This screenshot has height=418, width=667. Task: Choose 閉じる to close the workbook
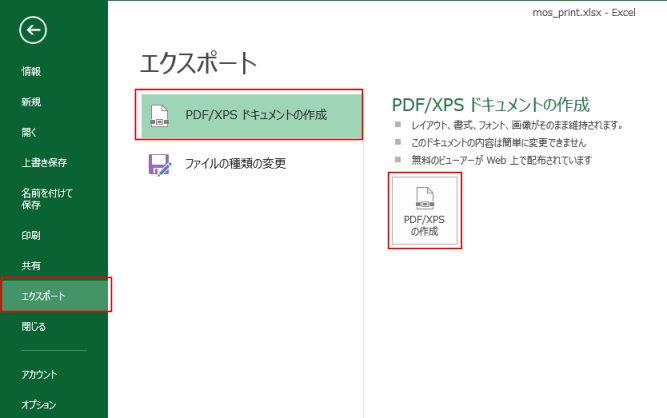tap(34, 327)
